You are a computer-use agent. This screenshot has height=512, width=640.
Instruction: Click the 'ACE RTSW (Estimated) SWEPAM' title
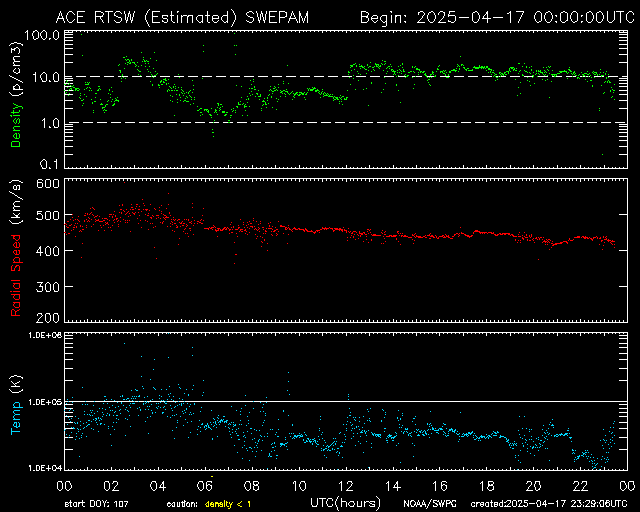182,18
